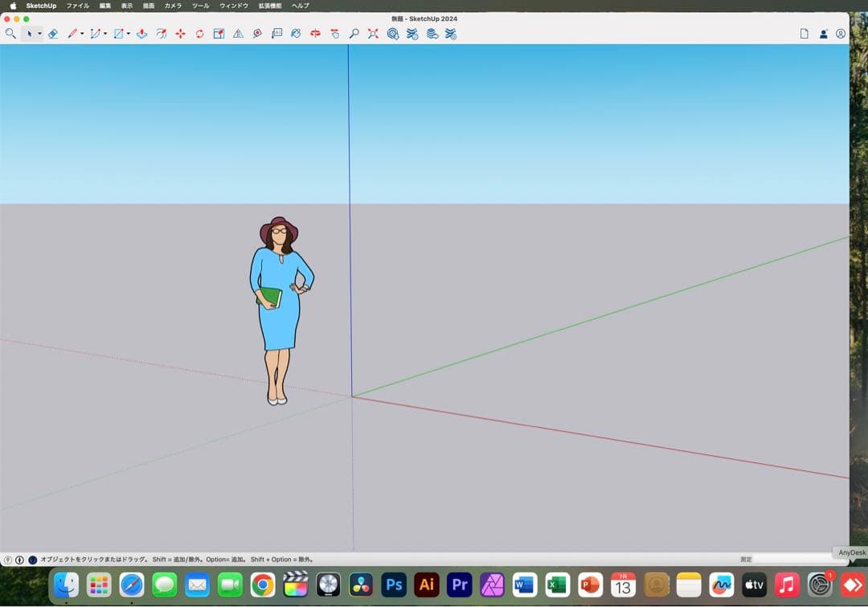
Task: Activate the Push/Pull tool
Action: click(142, 34)
